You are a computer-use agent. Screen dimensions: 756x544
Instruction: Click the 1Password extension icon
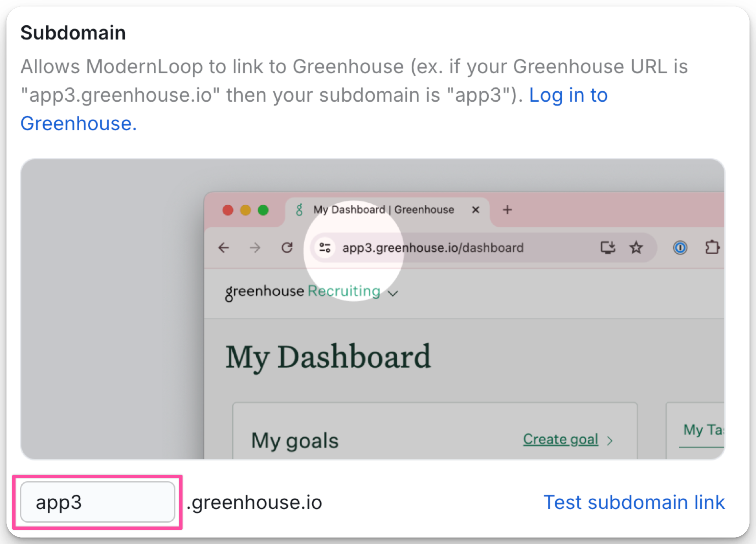tap(680, 248)
